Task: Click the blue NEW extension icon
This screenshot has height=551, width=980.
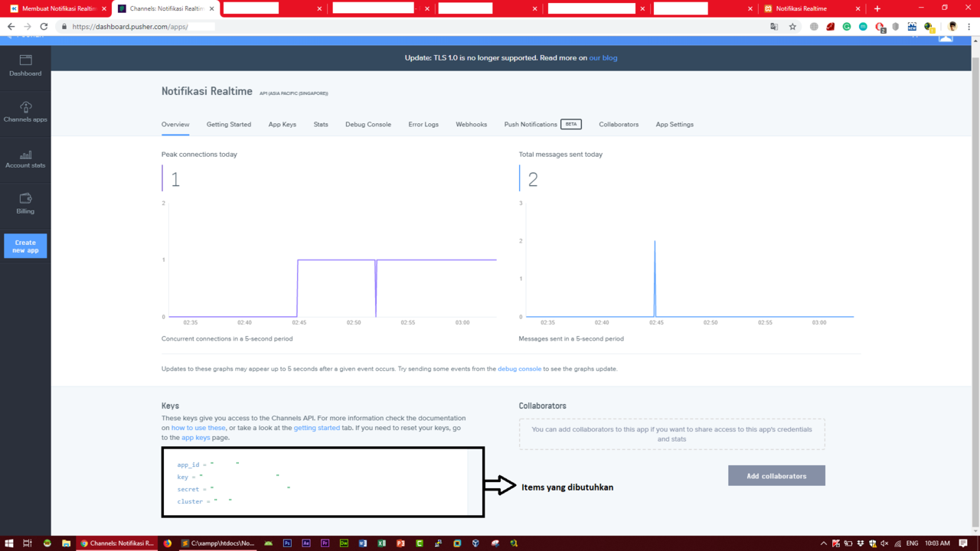Action: pos(912,27)
